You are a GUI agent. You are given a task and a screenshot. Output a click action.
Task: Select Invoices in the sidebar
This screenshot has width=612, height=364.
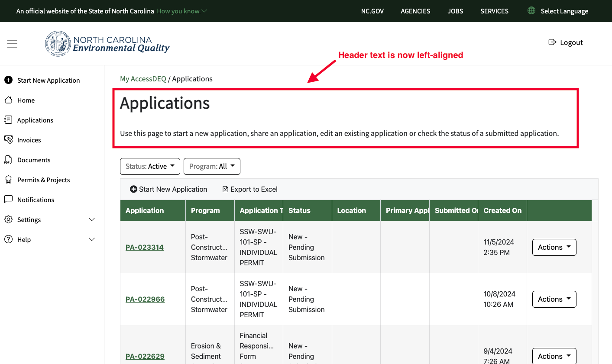[x=29, y=140]
